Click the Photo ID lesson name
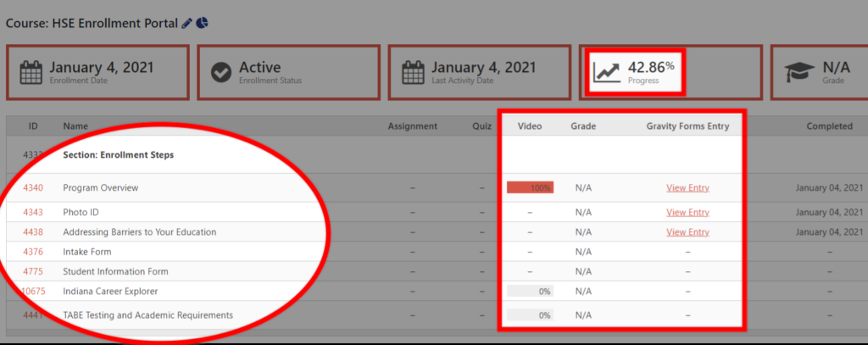 (81, 212)
